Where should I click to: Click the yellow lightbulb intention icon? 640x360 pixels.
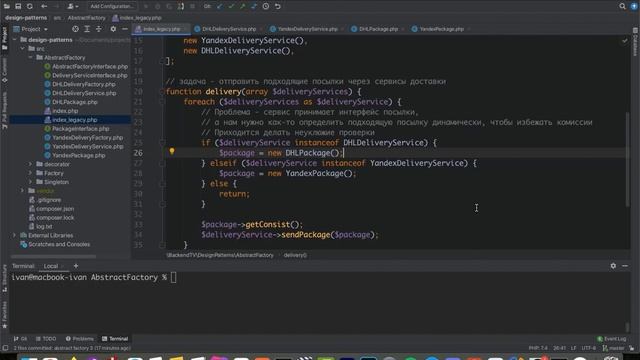(x=172, y=151)
